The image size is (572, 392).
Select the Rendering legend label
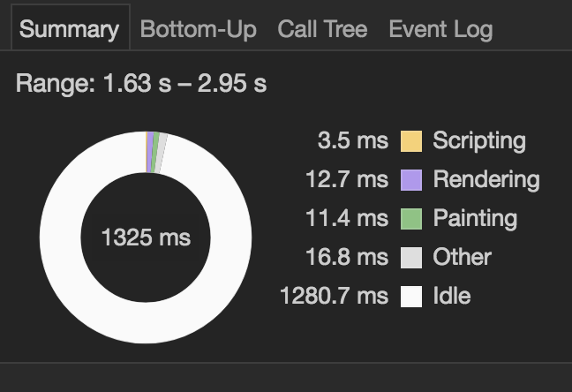[x=486, y=179]
